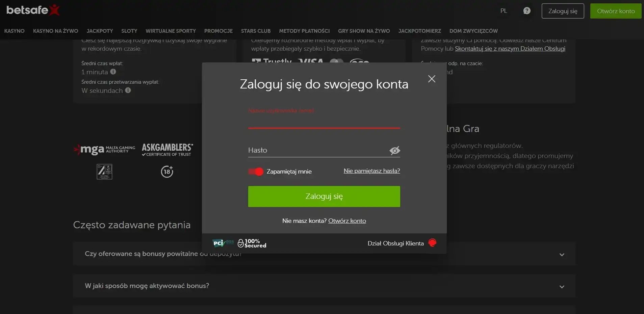Click the Zaloguj się do swojego konta title
Viewport: 644px width, 314px height.
(x=324, y=84)
